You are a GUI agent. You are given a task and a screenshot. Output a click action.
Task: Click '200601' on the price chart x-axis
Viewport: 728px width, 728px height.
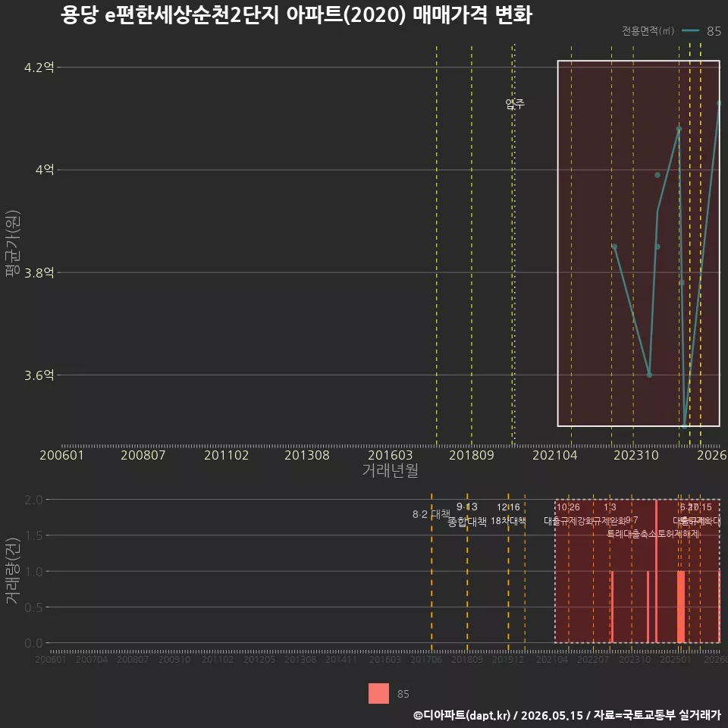[x=61, y=455]
